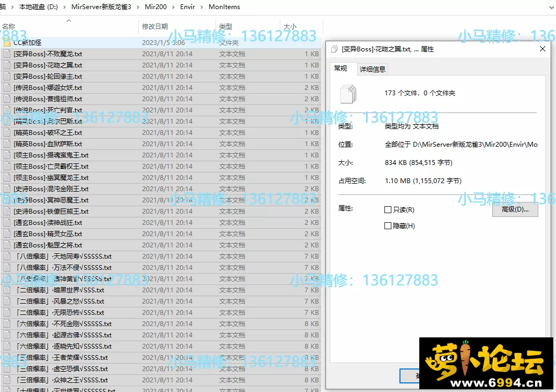Select file icon of 不死金刚√SSSSS.txt
The width and height of the screenshot is (556, 392).
click(7, 323)
